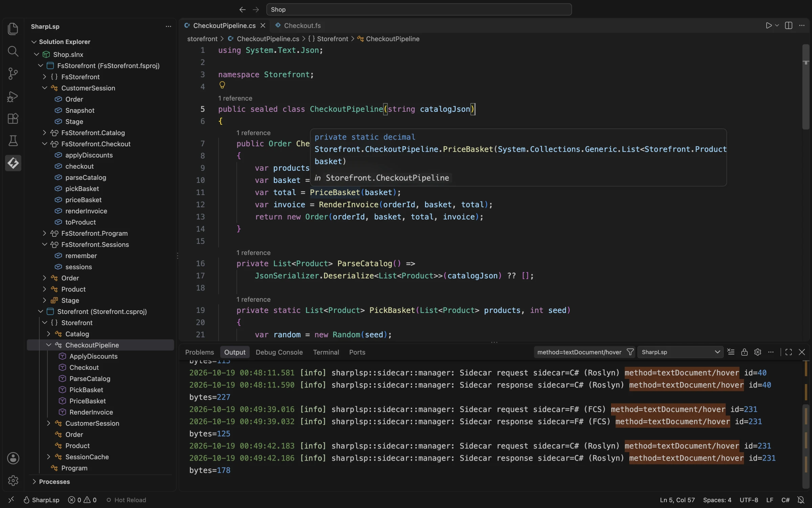812x508 pixels.
Task: Click Ln 5, Col 57 status item
Action: point(677,500)
